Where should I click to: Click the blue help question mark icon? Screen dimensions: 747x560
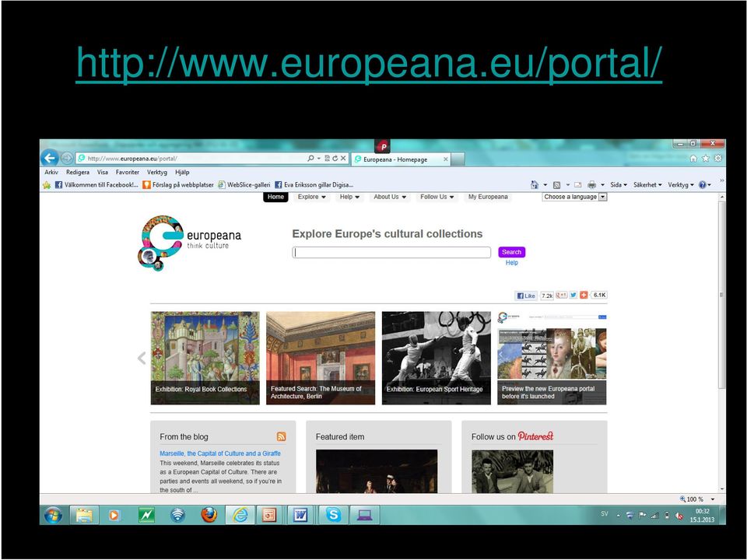pos(702,185)
